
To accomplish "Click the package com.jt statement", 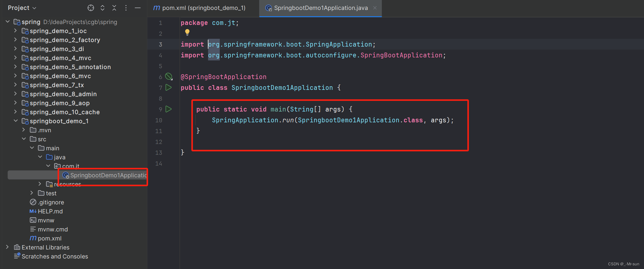I will (x=210, y=23).
